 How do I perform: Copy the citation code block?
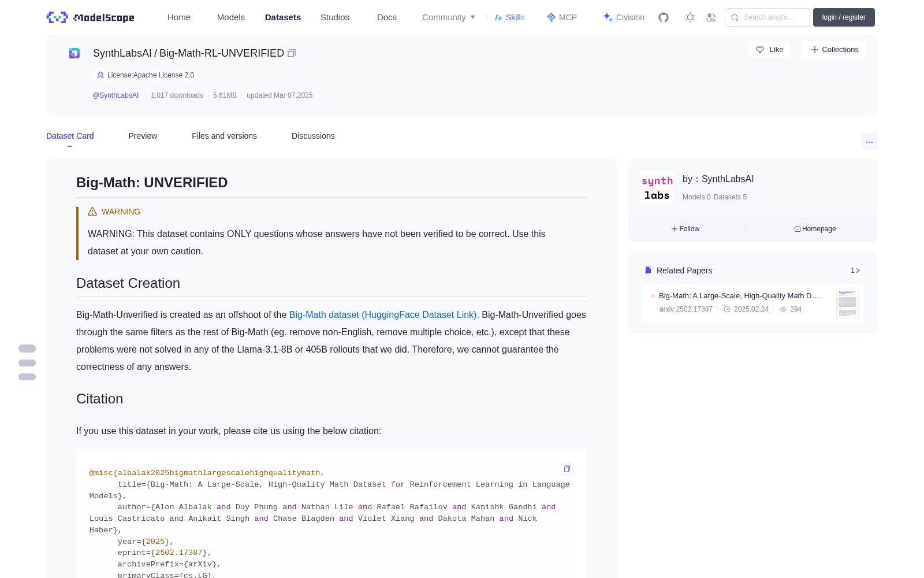[x=567, y=469]
